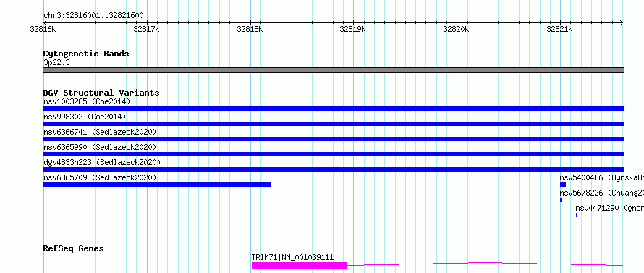The height and width of the screenshot is (273, 644).
Task: Open the TRIM71|NM_001039111 gene label
Action: (x=292, y=258)
